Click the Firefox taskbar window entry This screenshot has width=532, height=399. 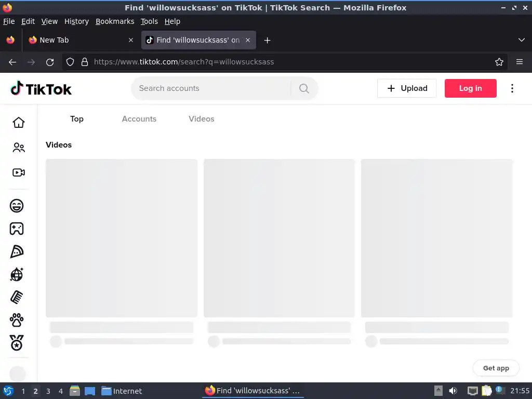tap(252, 391)
